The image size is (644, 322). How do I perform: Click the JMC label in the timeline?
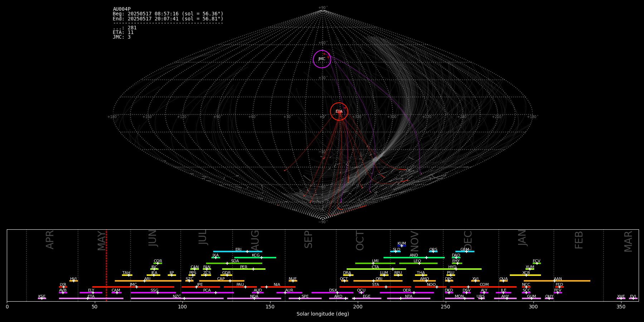[x=133, y=285]
